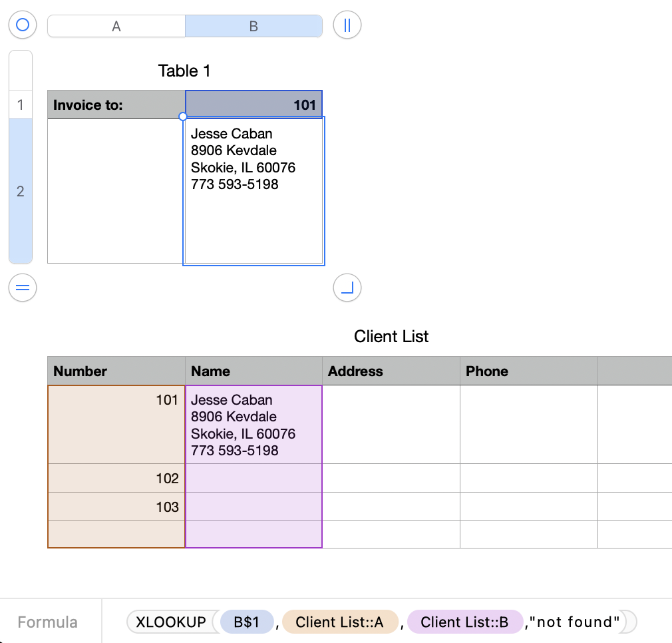
Task: Click the XLOOKUP function token
Action: click(x=171, y=622)
